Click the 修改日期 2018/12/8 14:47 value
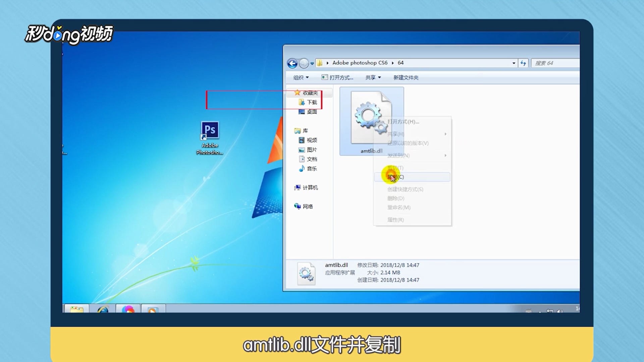644x362 pixels. (x=400, y=265)
